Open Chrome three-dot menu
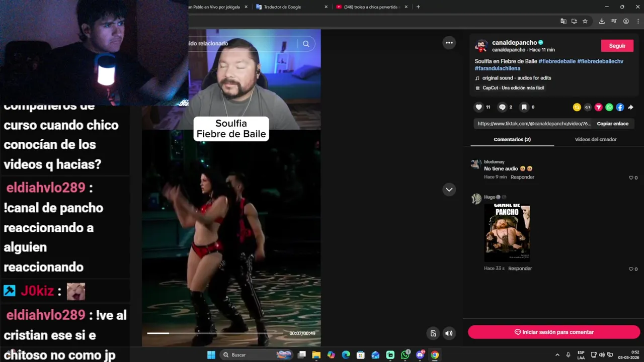 click(638, 21)
